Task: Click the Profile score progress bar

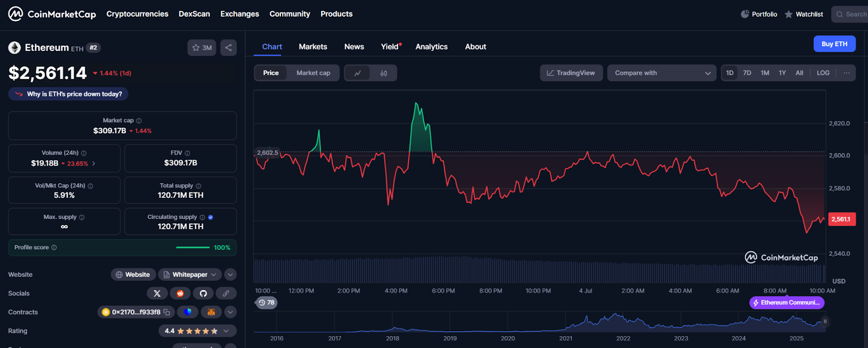Action: [193, 248]
